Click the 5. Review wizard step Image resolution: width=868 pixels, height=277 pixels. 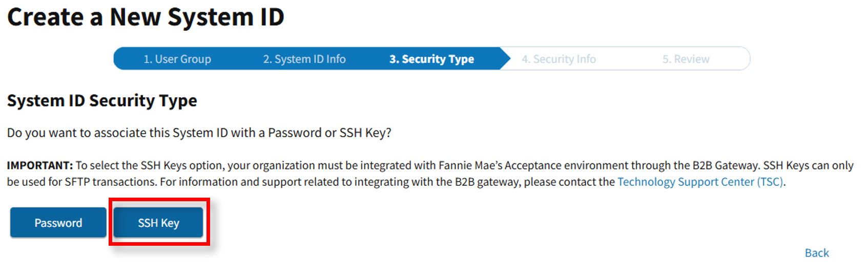686,59
